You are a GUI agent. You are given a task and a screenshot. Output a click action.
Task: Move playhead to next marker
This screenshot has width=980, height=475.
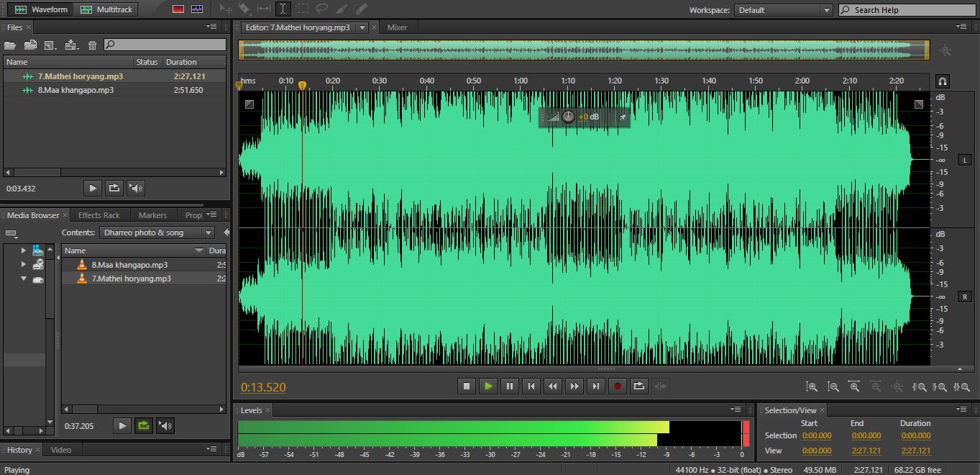tap(596, 386)
